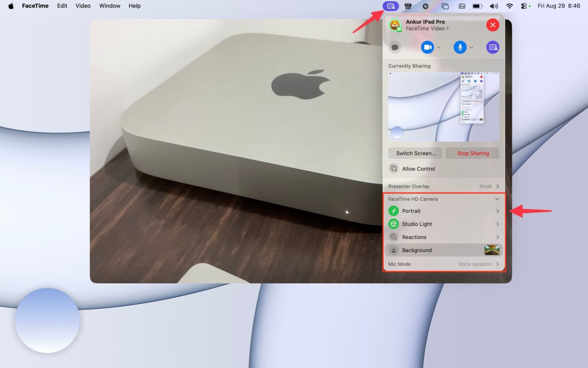Click the keyboard input source icon
This screenshot has height=368, width=588.
pos(462,6)
